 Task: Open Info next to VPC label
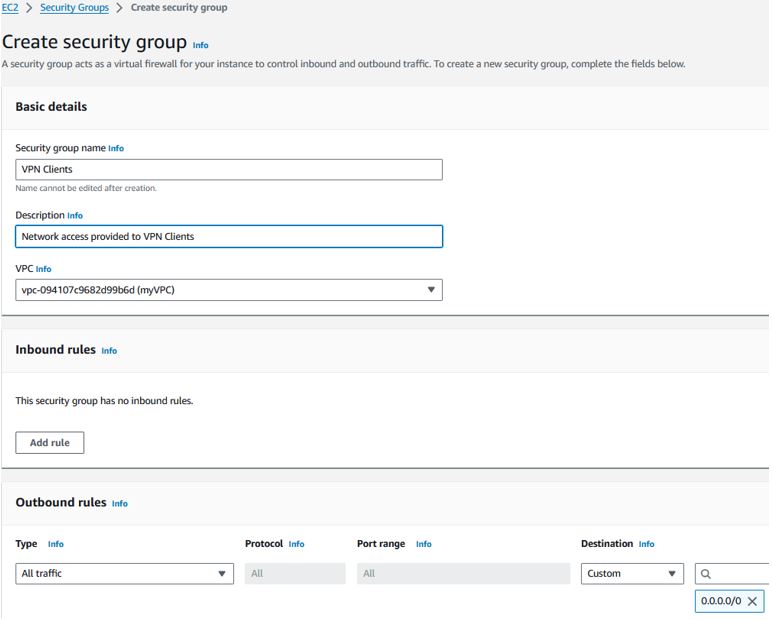coord(43,269)
